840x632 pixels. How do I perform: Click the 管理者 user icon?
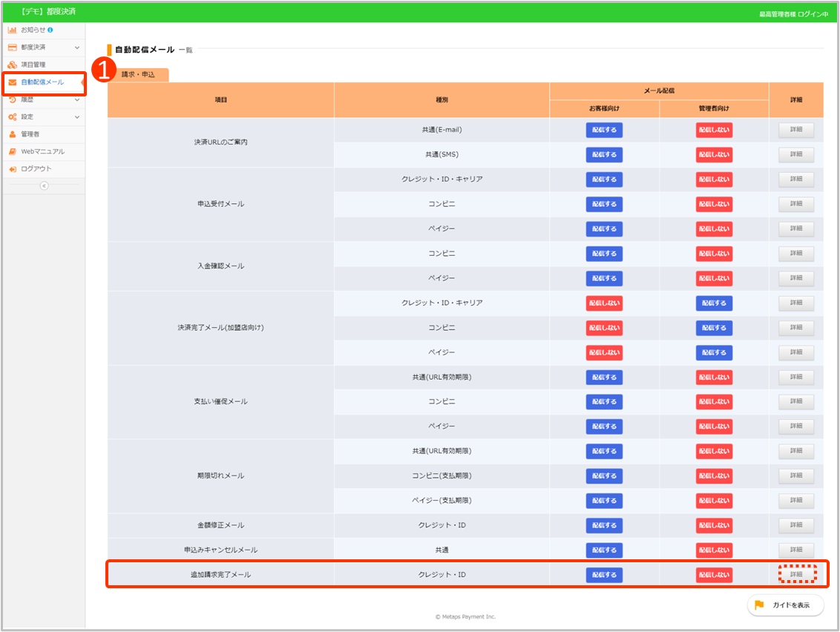(13, 134)
